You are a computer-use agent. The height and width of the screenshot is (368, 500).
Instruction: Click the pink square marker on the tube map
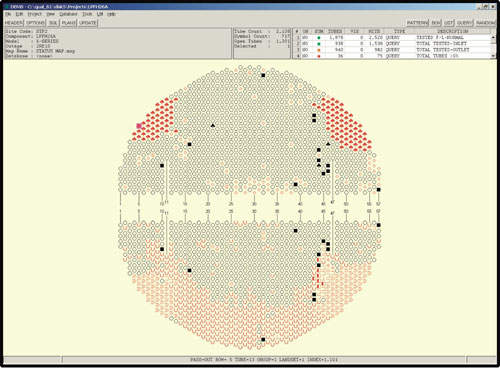coord(139,126)
